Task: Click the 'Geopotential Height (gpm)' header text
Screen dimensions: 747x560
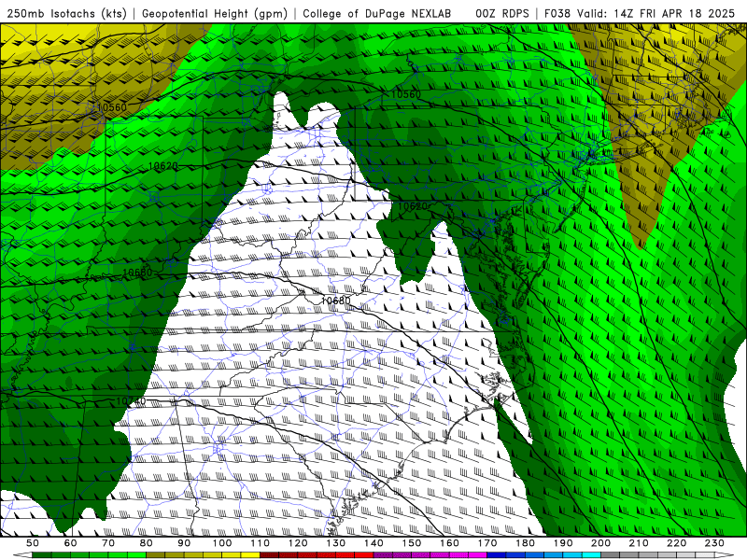Action: (215, 13)
